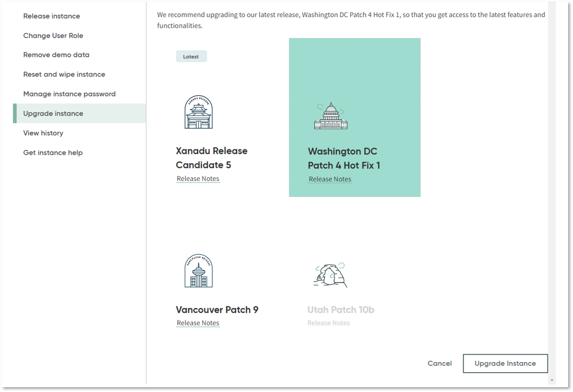Choose Xanadu Release Candidate 5 as upgrade target
The image size is (573, 392).
[212, 157]
